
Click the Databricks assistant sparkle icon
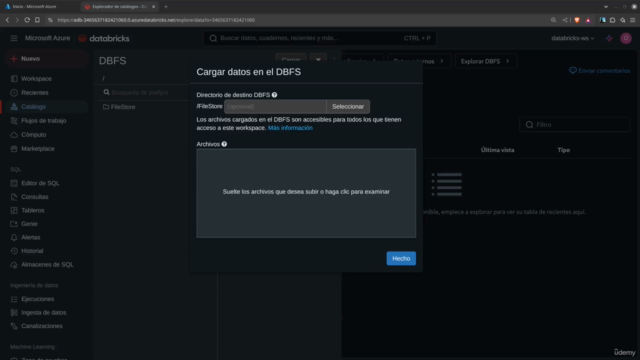[609, 38]
